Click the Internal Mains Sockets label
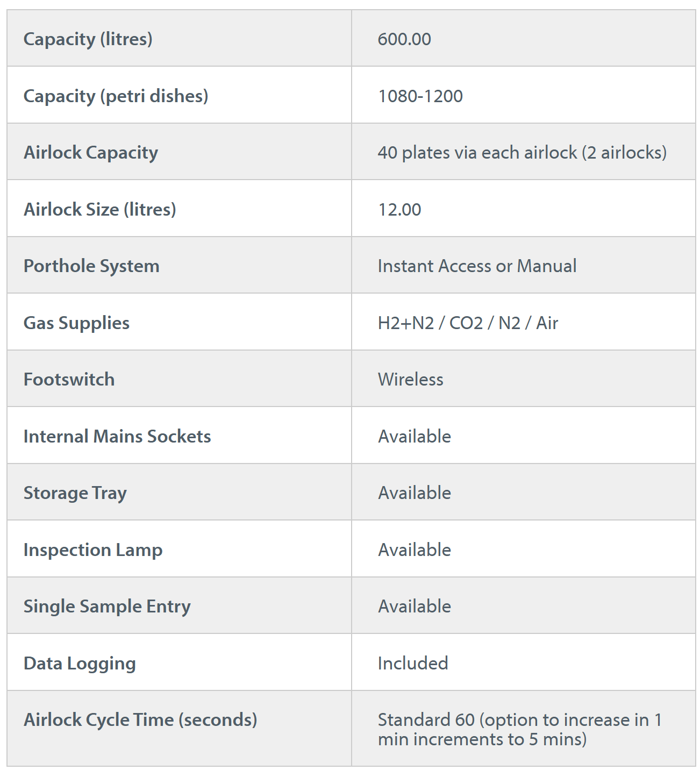 [x=117, y=437]
